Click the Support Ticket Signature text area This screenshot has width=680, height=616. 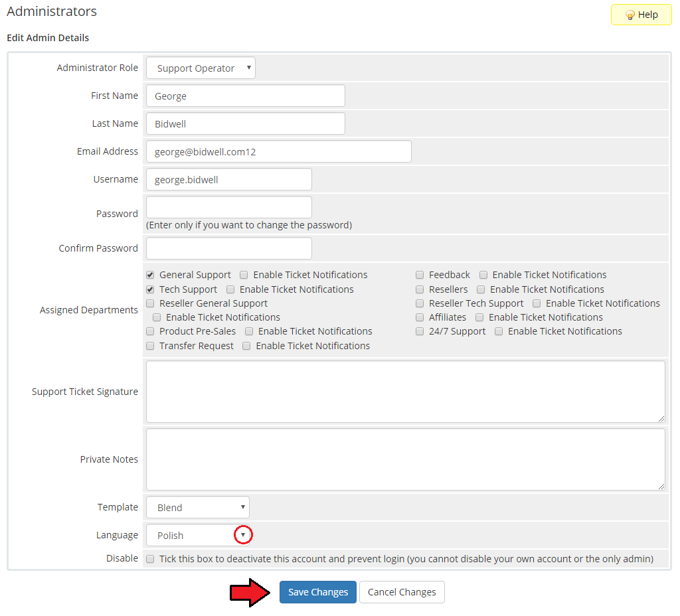click(x=405, y=392)
